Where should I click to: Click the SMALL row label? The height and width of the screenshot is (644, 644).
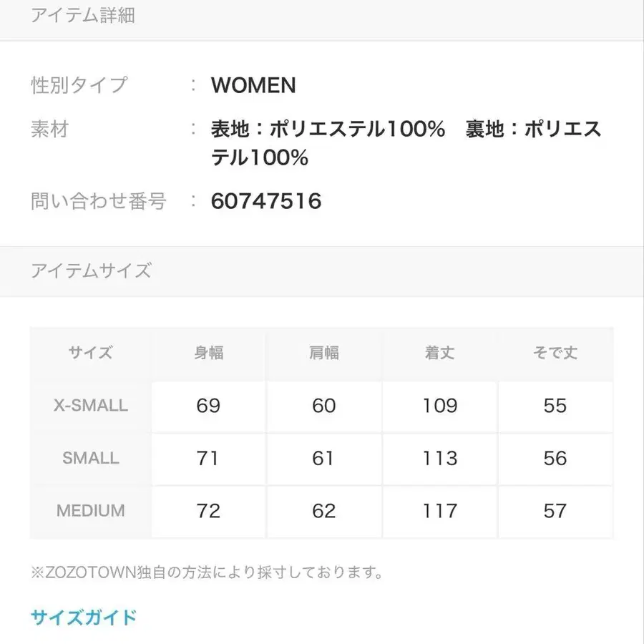[89, 459]
